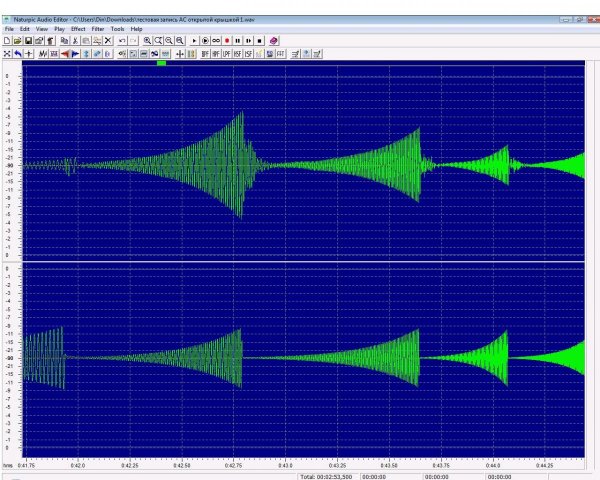Open the Filter menu

[x=98, y=29]
